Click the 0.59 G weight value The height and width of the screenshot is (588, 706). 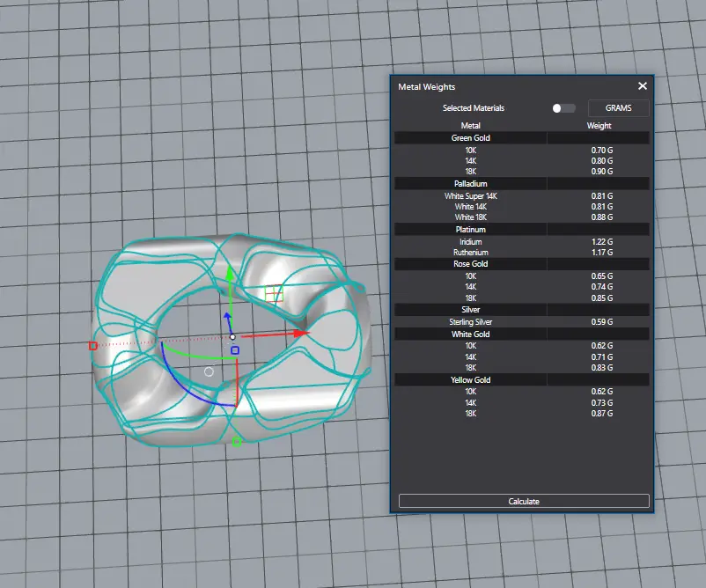pyautogui.click(x=602, y=322)
